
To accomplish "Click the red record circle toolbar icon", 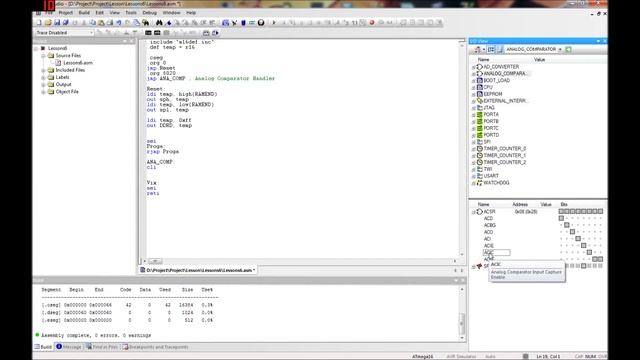I will pyautogui.click(x=372, y=23).
